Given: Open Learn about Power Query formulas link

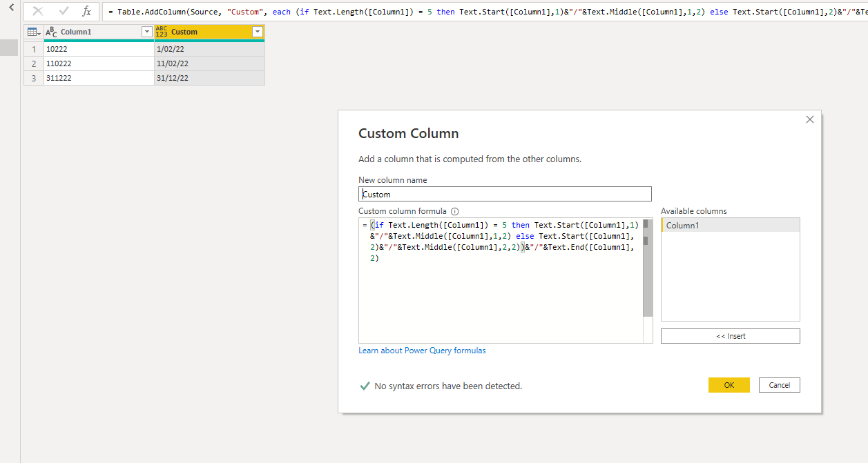Looking at the screenshot, I should [422, 351].
